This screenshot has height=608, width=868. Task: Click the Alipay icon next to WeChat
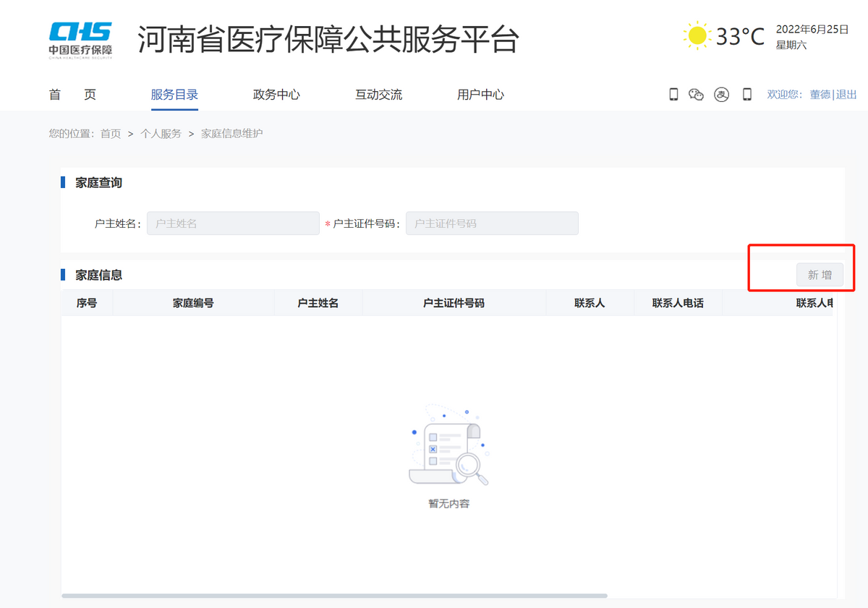click(721, 95)
